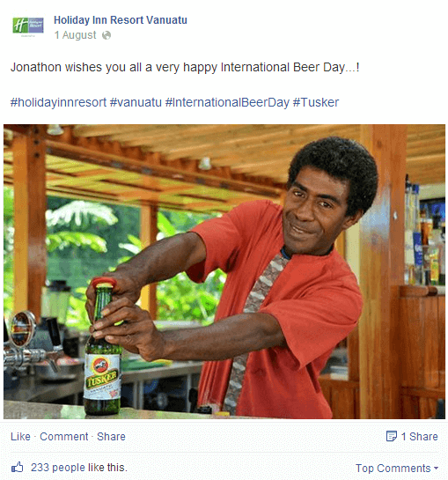
Task: Expand the Top Comments sort dropdown
Action: click(x=397, y=468)
